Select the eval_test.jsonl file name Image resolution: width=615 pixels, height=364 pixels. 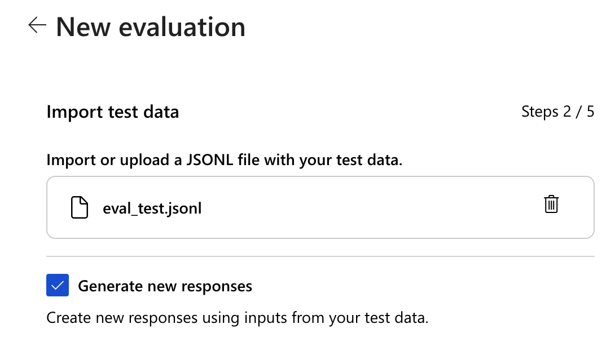pos(152,208)
